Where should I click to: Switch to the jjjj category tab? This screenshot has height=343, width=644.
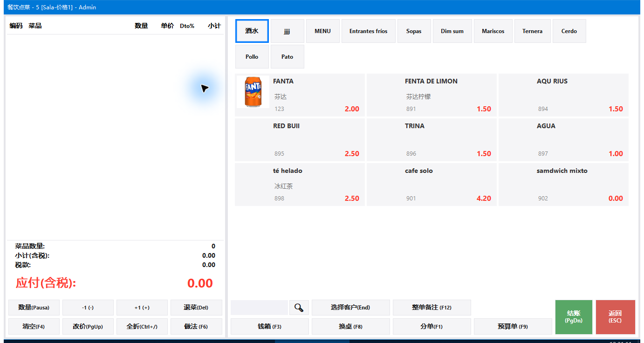click(288, 31)
